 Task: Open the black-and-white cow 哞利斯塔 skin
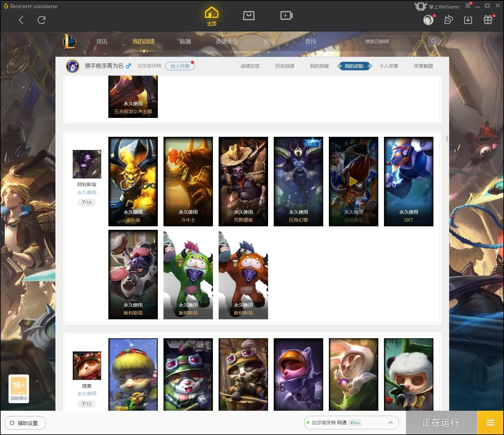point(133,275)
